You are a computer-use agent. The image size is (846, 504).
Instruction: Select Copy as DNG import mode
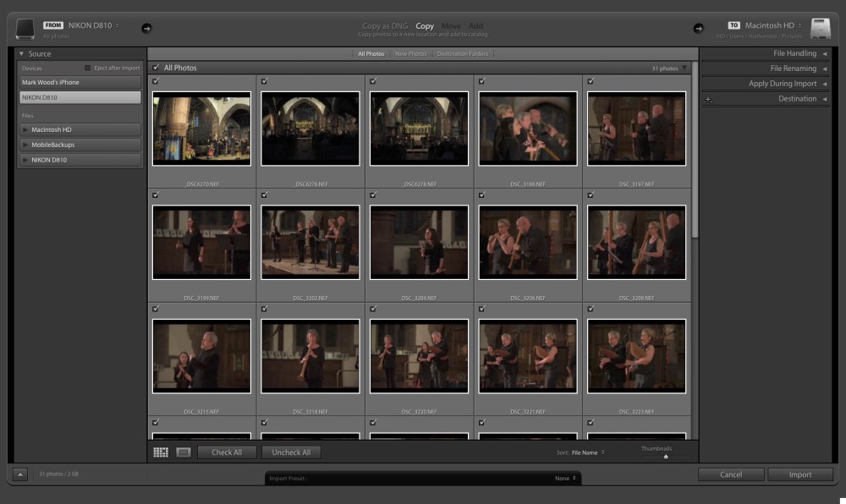point(385,26)
